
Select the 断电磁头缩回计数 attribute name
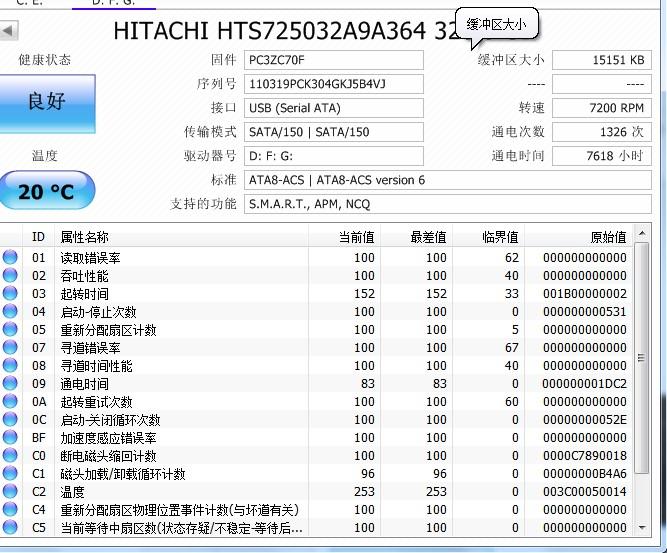pos(108,456)
